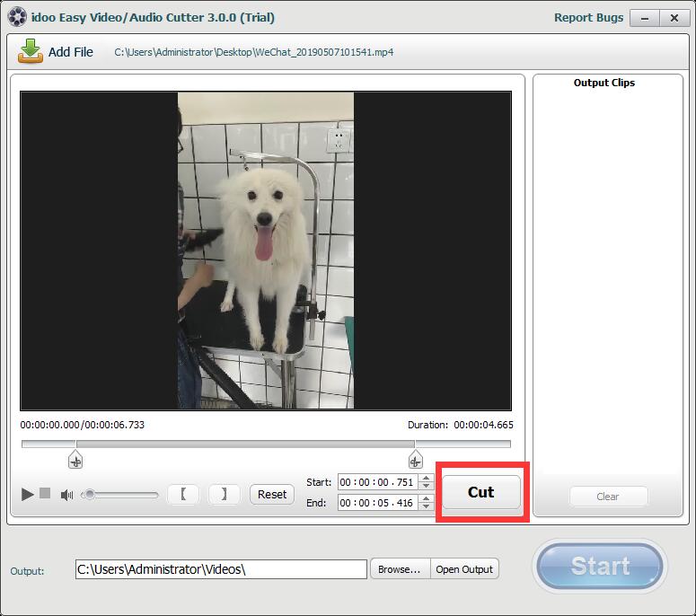The width and height of the screenshot is (696, 616).
Task: Click the Output Clips heading
Action: [604, 83]
